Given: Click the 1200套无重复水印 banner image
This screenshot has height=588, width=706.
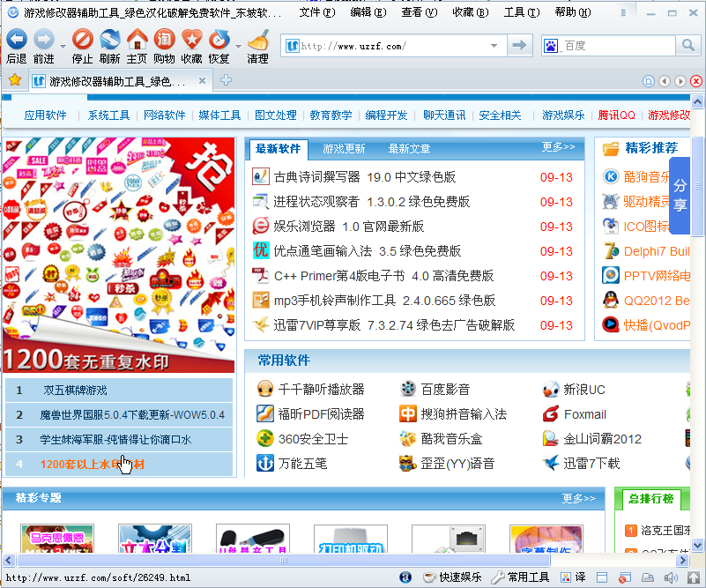Looking at the screenshot, I should click(x=118, y=256).
